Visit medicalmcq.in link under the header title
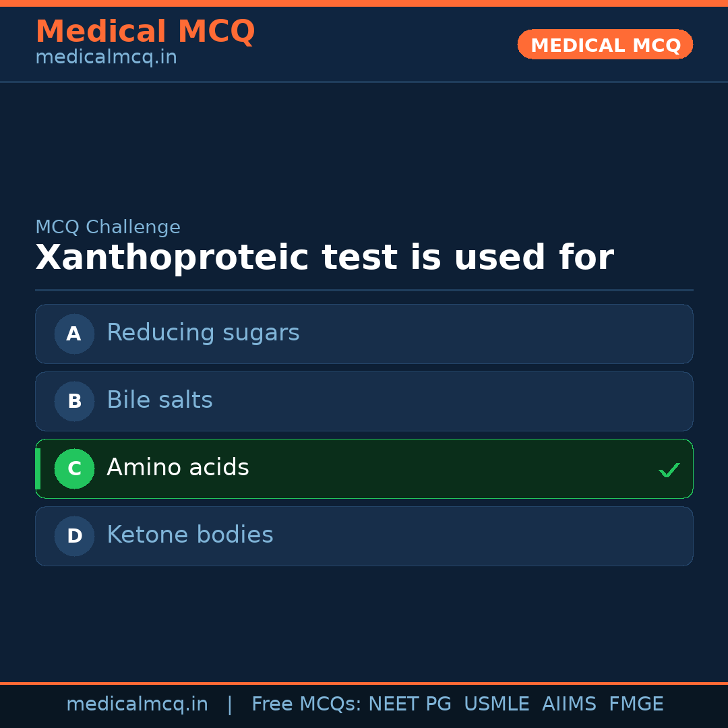This screenshot has width=728, height=728. [x=106, y=58]
